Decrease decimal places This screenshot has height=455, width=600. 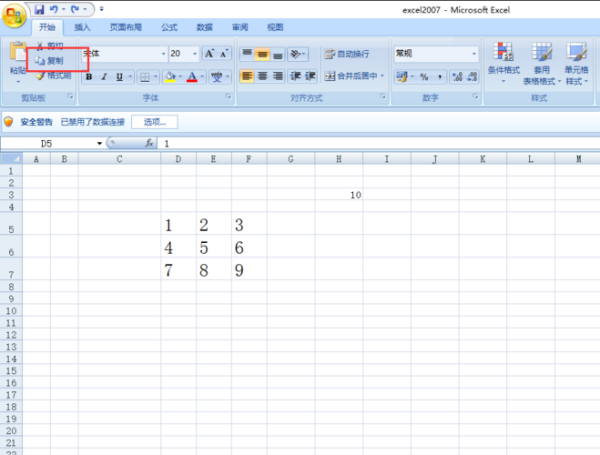pos(472,77)
